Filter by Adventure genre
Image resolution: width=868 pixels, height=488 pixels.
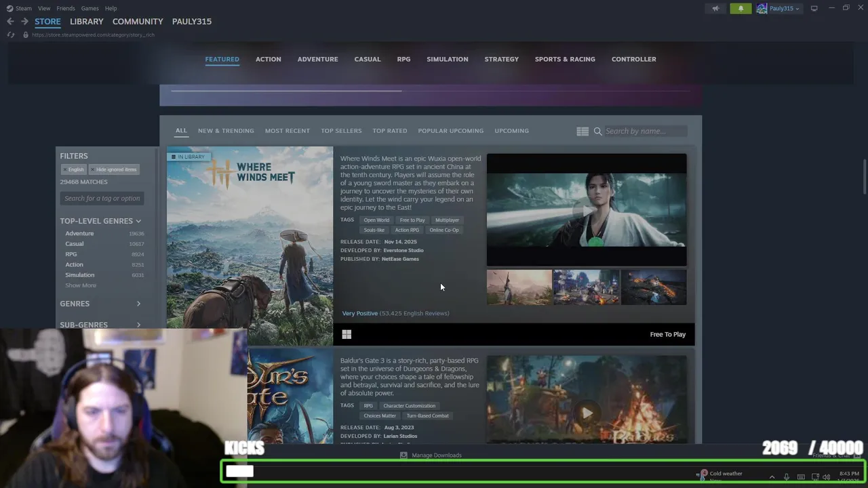tap(104, 233)
